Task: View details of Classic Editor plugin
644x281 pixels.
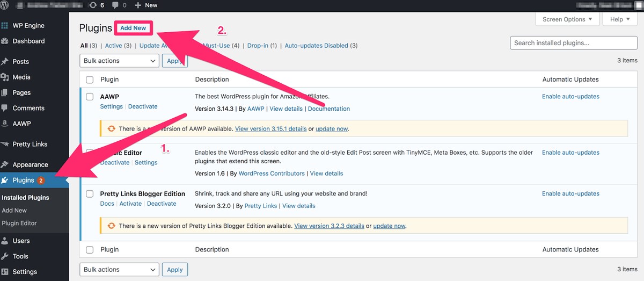Action: tap(326, 174)
